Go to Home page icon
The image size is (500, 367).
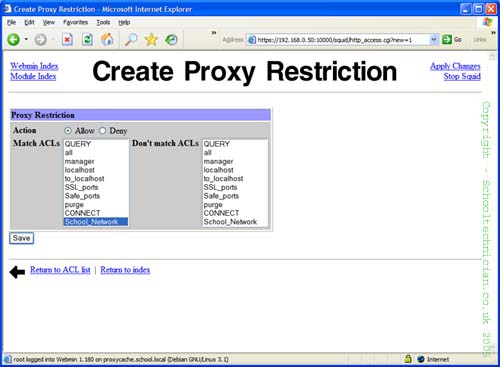click(x=107, y=40)
